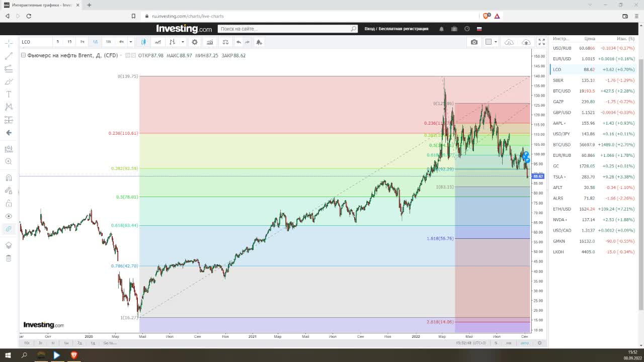Toggle stay in drawing mode

[9, 191]
